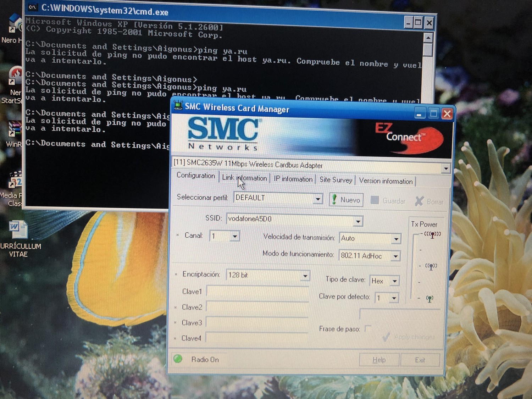This screenshot has width=532, height=399.
Task: Click the "Tx Power" label
Action: (x=424, y=224)
